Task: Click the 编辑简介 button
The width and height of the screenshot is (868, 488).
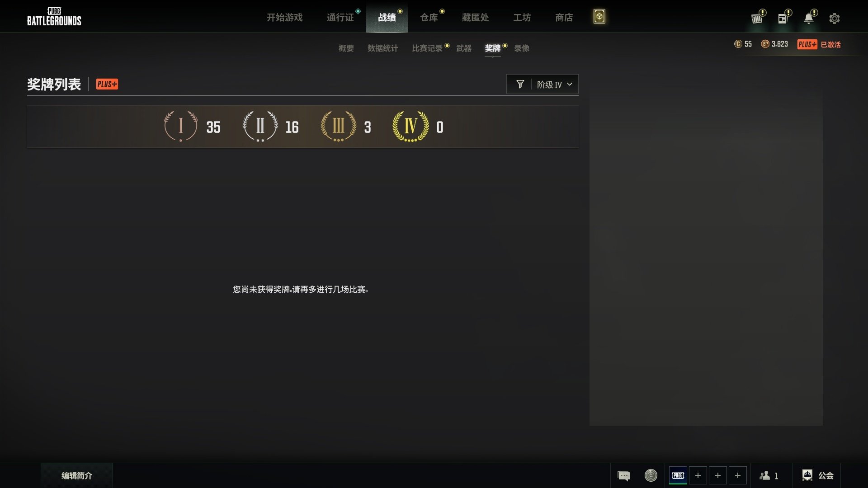Action: 77,475
